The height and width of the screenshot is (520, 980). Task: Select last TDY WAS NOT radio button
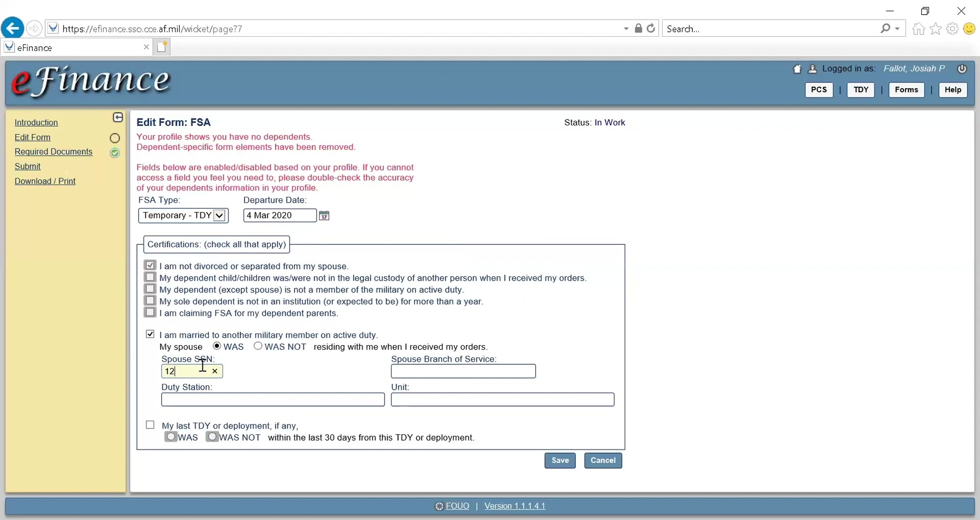click(212, 436)
